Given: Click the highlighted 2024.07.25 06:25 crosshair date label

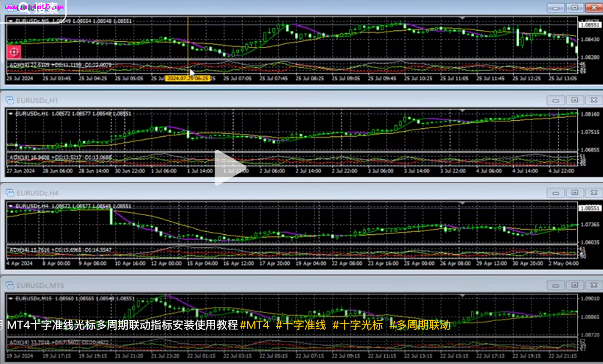Looking at the screenshot, I should pos(188,78).
